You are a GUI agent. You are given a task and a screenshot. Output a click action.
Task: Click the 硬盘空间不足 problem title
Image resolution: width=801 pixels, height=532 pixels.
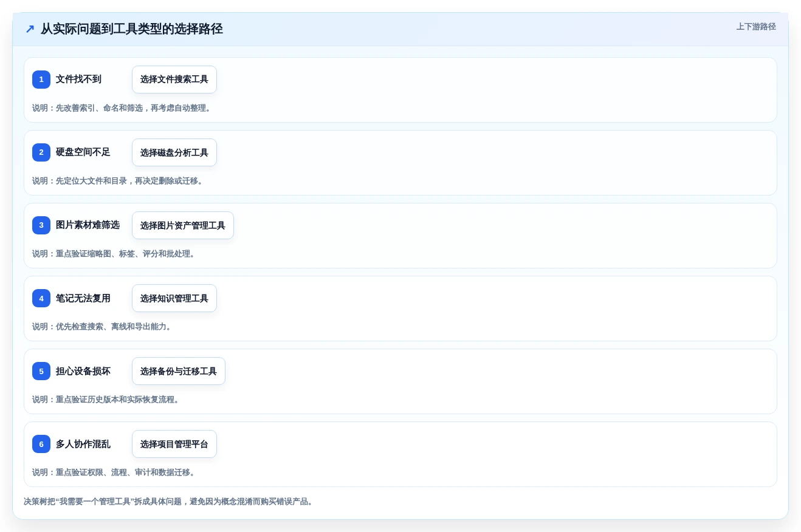[x=83, y=152]
